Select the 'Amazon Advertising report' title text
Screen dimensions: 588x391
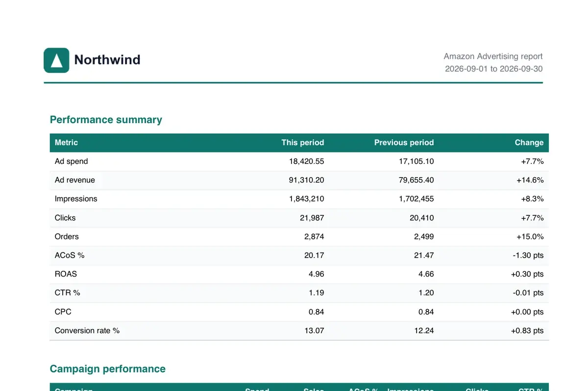pos(493,56)
